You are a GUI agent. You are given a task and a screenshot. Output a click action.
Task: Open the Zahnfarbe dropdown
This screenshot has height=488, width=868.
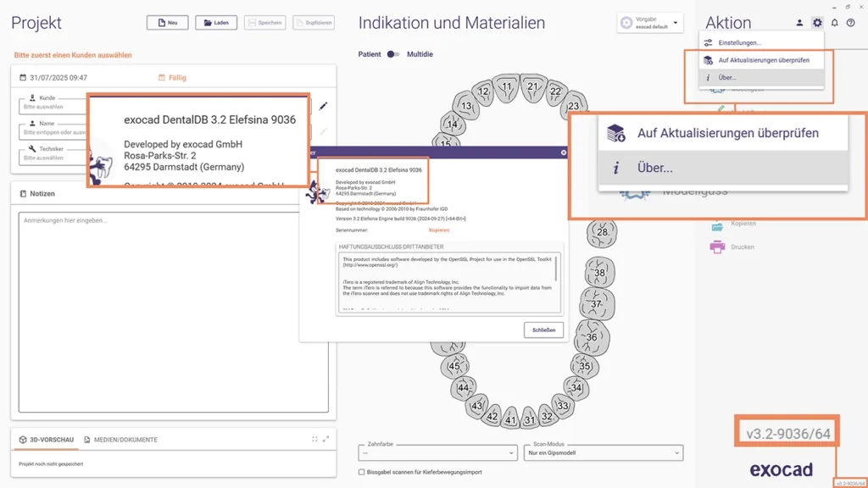click(438, 453)
